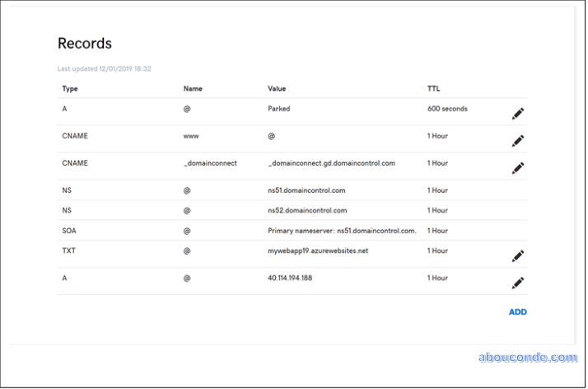This screenshot has width=588, height=389.
Task: Edit the CNAME www record
Action: tap(517, 141)
